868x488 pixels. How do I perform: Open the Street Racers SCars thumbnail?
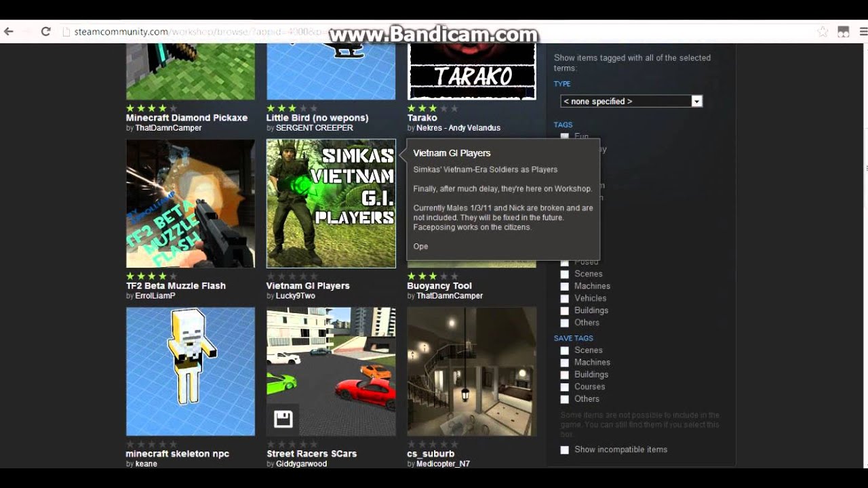coord(331,371)
